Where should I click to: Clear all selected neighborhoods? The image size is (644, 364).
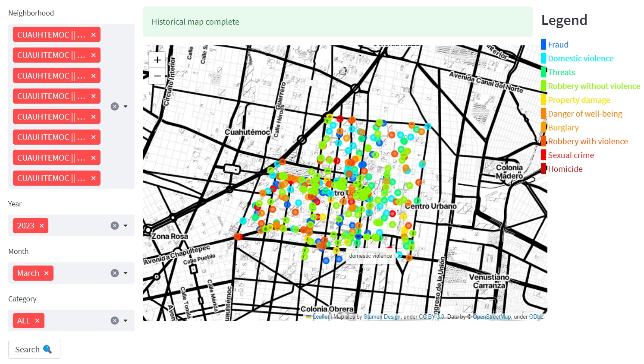114,106
